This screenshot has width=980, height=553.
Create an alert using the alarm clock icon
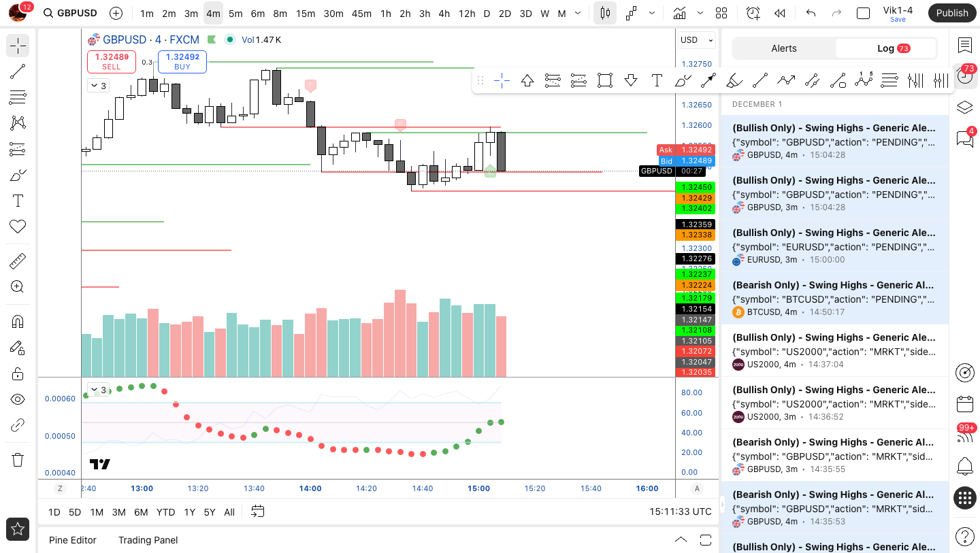click(x=753, y=13)
